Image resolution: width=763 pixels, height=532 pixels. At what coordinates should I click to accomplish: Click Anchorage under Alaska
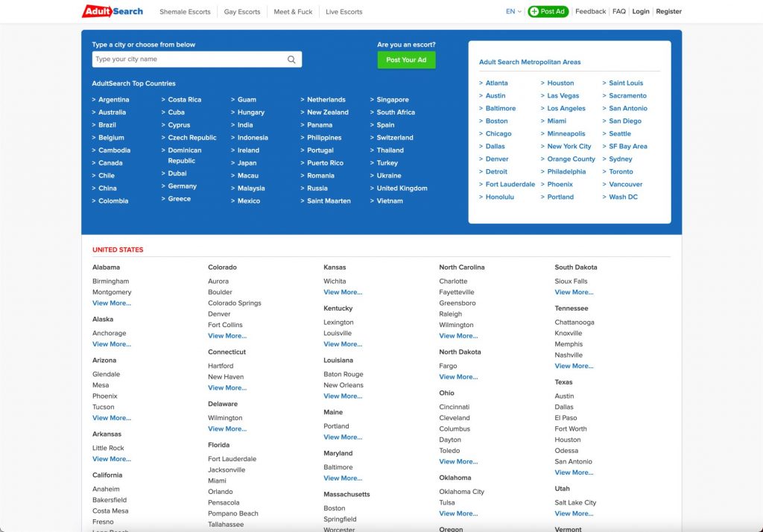[109, 333]
